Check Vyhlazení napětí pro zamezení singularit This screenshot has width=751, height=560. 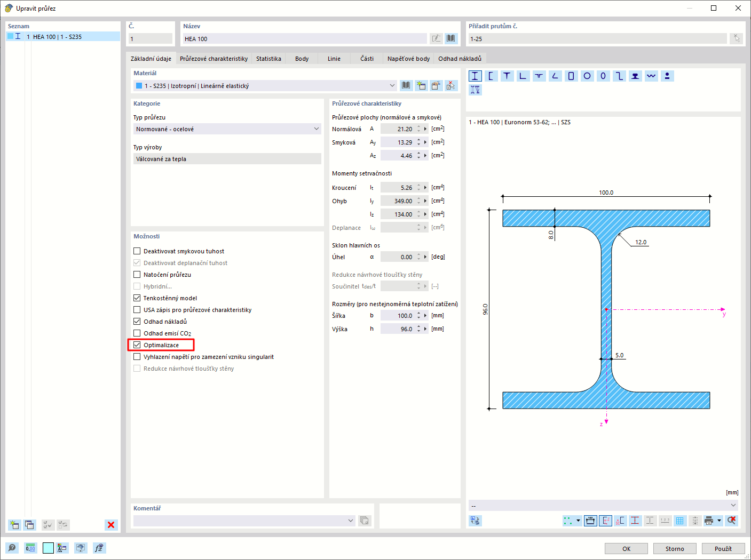pos(137,357)
